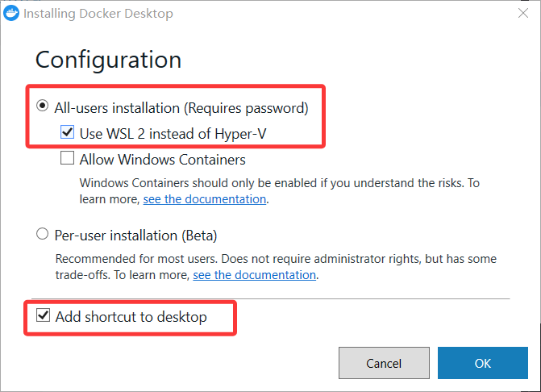
Task: Click the 'Per-user installation (Beta)' label
Action: click(x=135, y=236)
